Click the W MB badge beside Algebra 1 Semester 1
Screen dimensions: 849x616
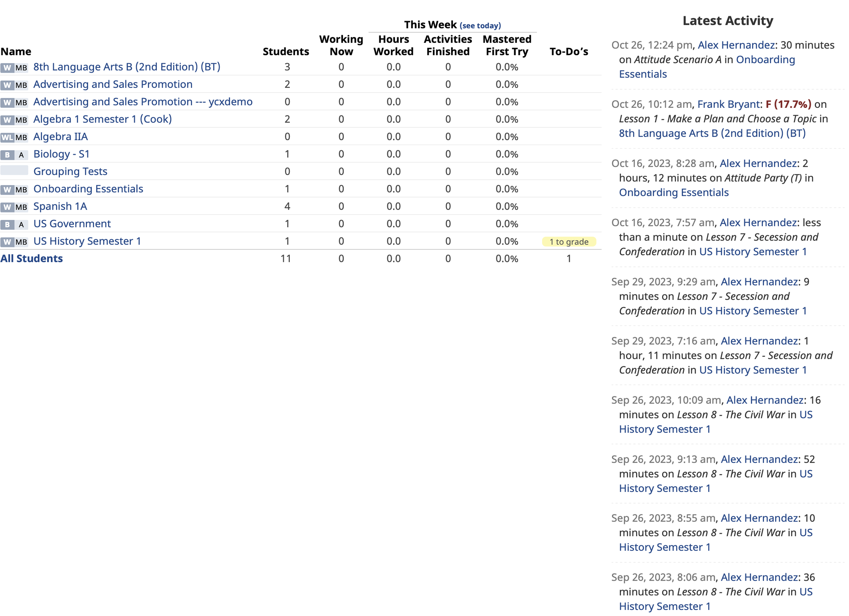[x=14, y=120]
